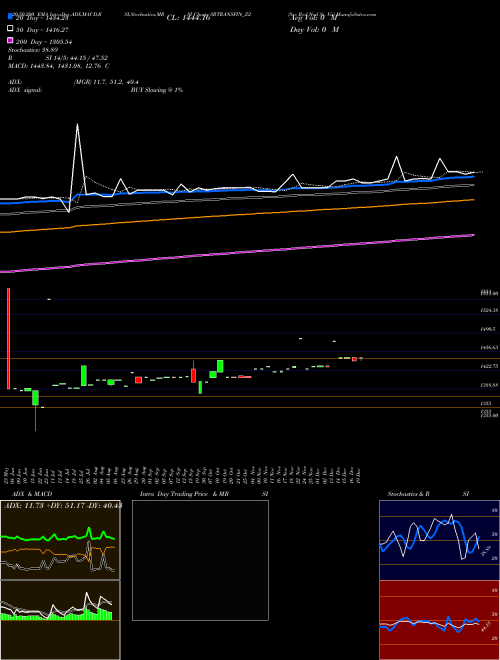Viewport: 500px width, 660px height.
Task: Open the blue Stochastics chart panel
Action: pyautogui.click(x=439, y=540)
